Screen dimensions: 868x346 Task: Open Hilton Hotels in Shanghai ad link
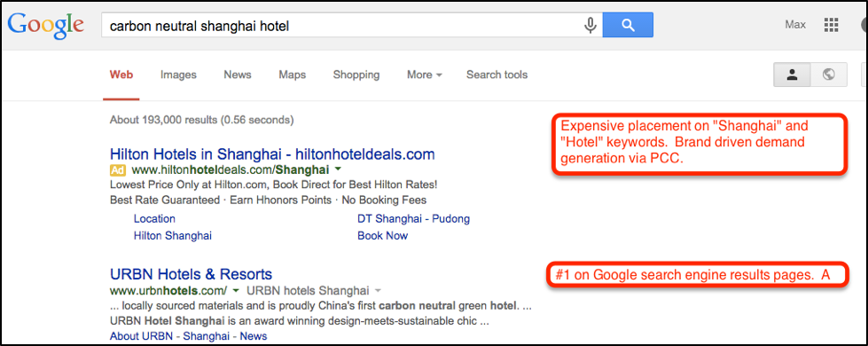(272, 153)
